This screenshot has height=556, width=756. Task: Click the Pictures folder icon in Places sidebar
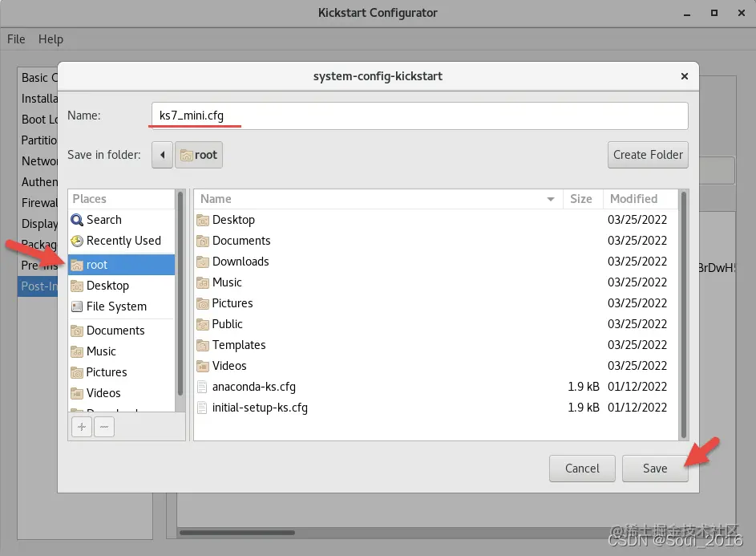pyautogui.click(x=77, y=372)
